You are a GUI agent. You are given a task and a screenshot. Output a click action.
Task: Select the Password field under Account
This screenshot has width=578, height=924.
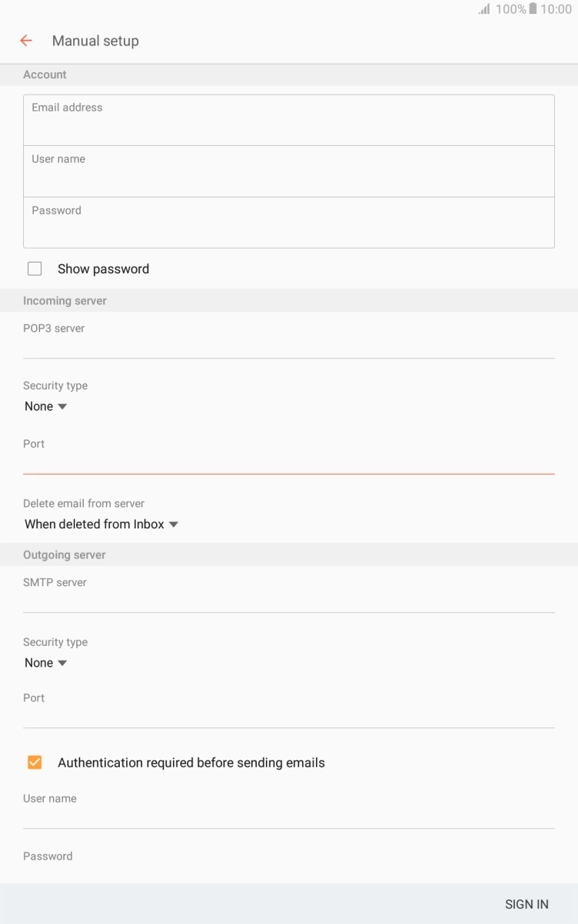tap(288, 222)
